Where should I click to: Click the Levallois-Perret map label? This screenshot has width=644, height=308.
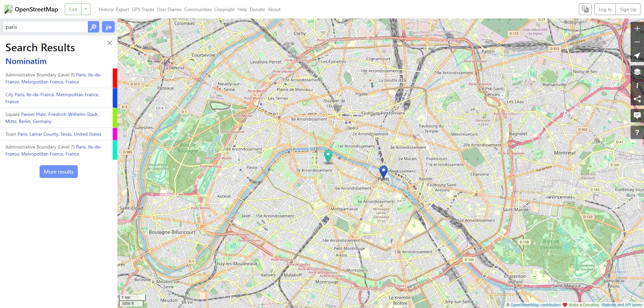pos(266,62)
